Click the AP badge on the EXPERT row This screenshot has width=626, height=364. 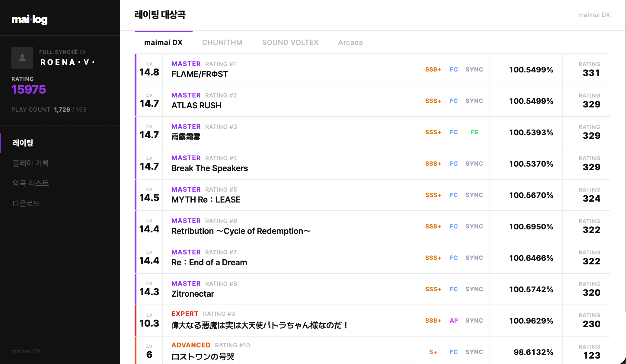click(x=454, y=321)
